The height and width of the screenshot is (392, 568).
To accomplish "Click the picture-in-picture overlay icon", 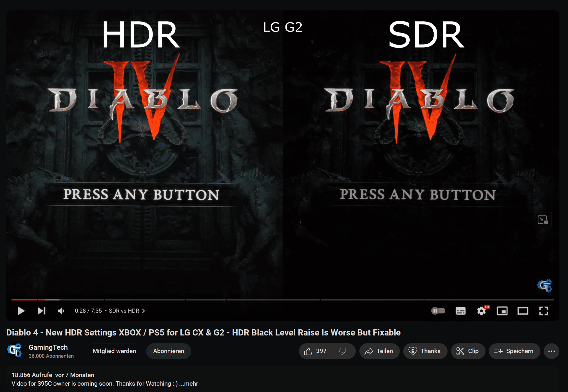I will click(x=543, y=219).
